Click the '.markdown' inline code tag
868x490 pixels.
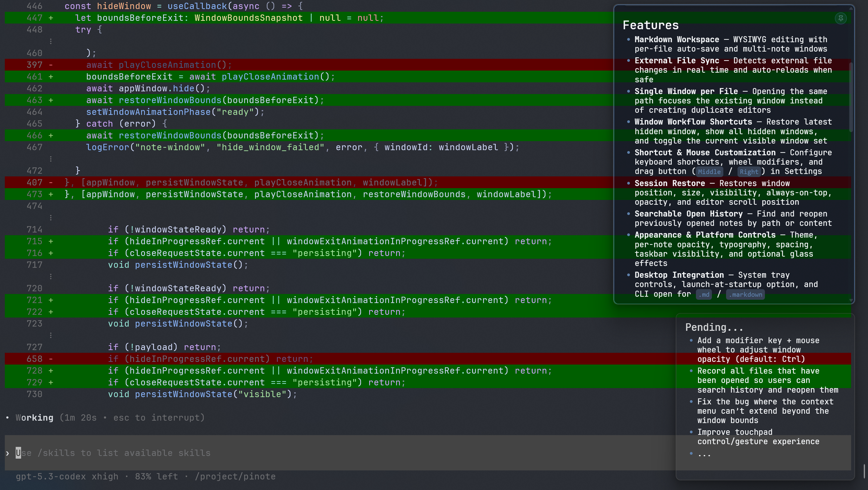point(745,294)
